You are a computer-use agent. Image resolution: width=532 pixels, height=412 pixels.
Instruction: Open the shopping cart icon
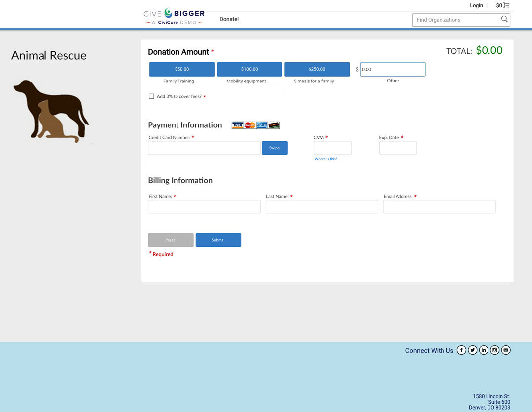click(x=506, y=6)
